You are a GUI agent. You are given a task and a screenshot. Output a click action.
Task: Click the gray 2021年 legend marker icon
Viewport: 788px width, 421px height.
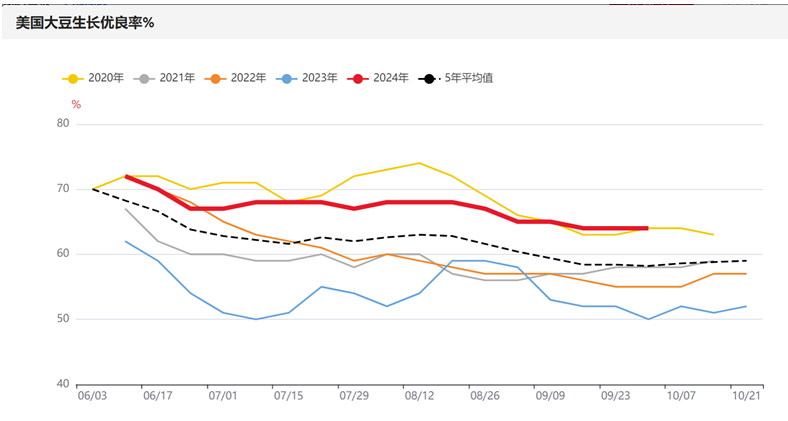pyautogui.click(x=144, y=78)
